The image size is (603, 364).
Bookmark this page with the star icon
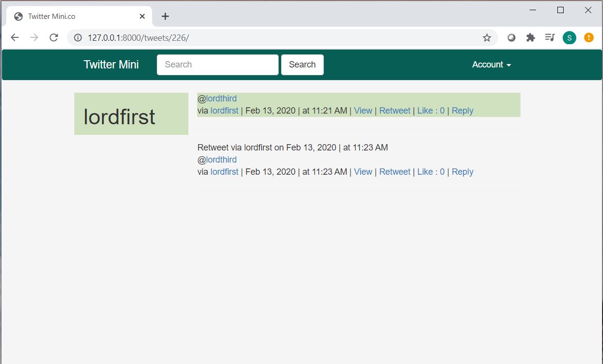click(486, 37)
